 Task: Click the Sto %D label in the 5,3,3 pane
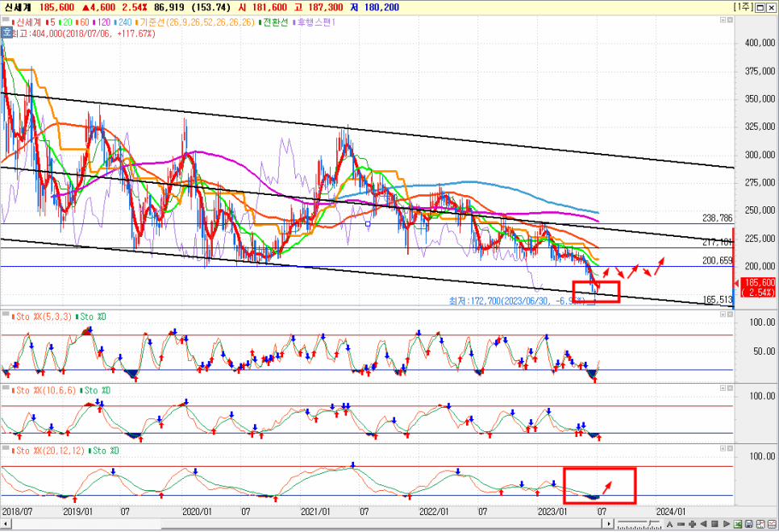coord(93,317)
